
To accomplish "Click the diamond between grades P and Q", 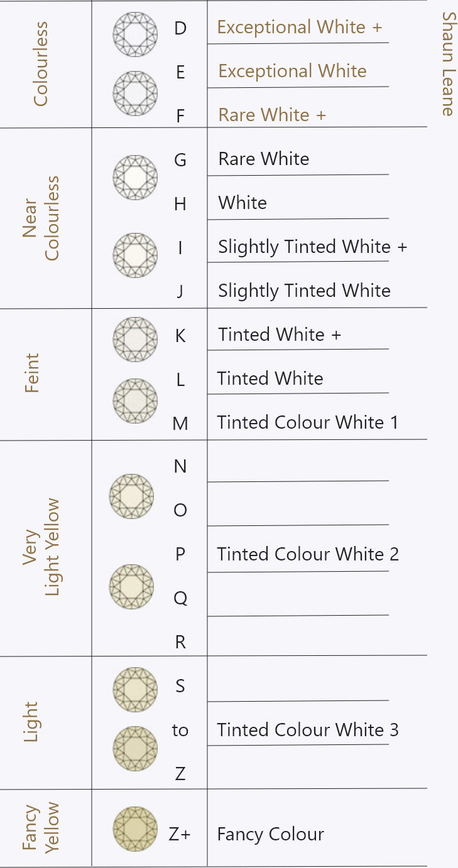I will point(131,587).
